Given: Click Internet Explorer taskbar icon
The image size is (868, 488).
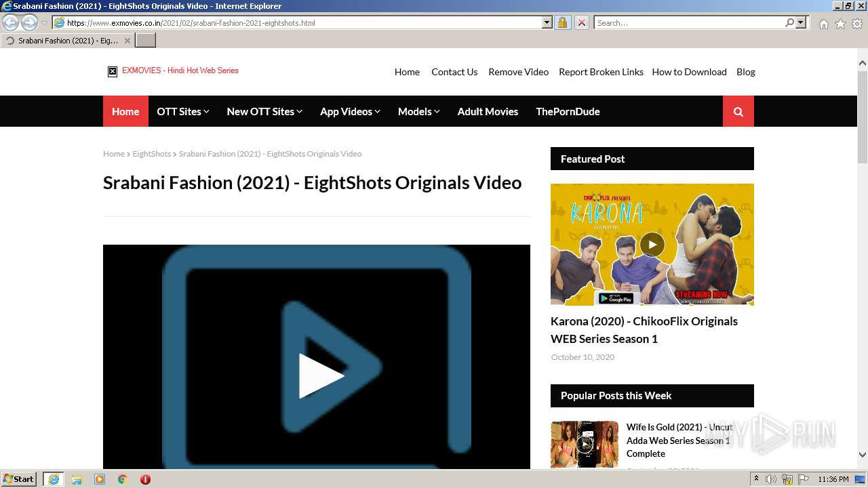Looking at the screenshot, I should (54, 479).
